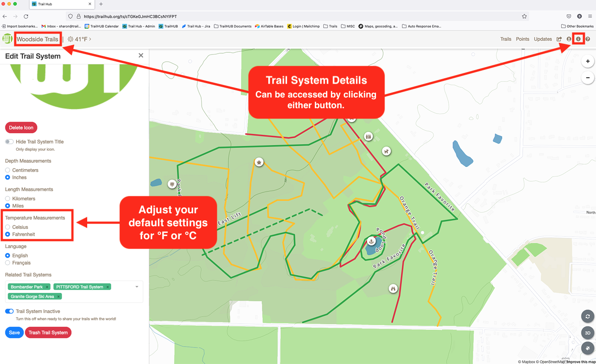Image resolution: width=596 pixels, height=364 pixels.
Task: Select Français as the language
Action: [x=8, y=263]
